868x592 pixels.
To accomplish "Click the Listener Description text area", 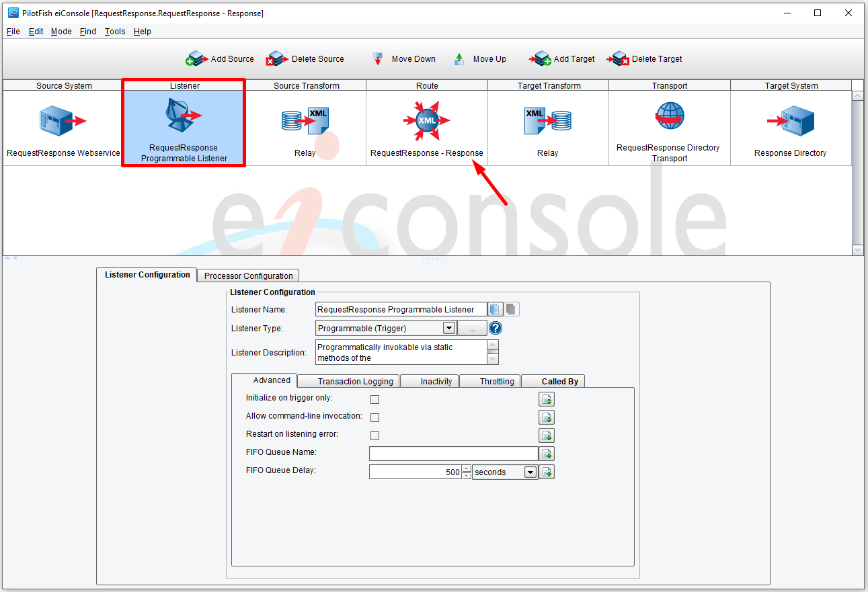I will point(401,352).
